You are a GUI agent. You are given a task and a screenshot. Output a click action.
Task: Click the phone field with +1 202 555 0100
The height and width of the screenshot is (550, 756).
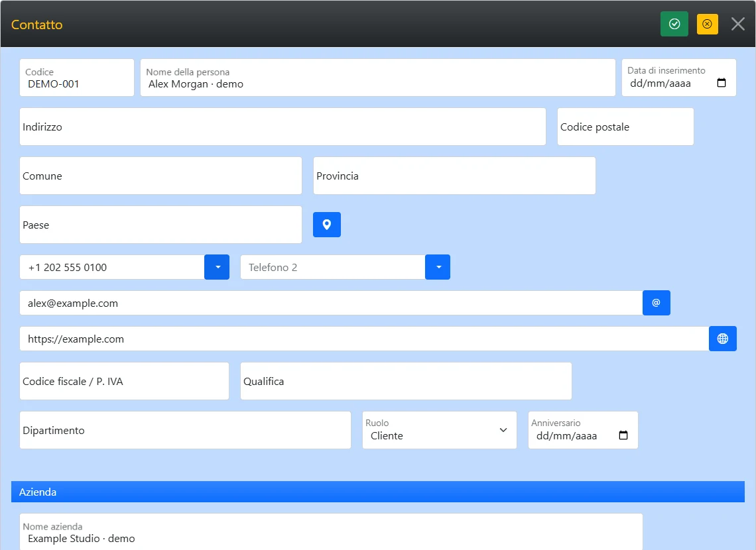(112, 267)
